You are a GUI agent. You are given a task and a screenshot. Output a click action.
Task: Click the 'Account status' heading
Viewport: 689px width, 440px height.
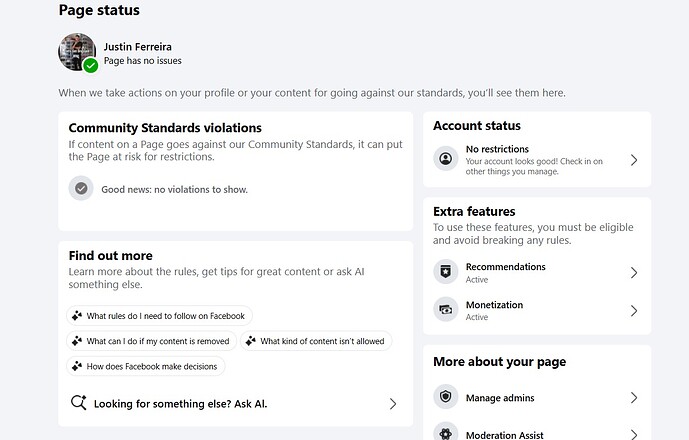[x=477, y=126]
